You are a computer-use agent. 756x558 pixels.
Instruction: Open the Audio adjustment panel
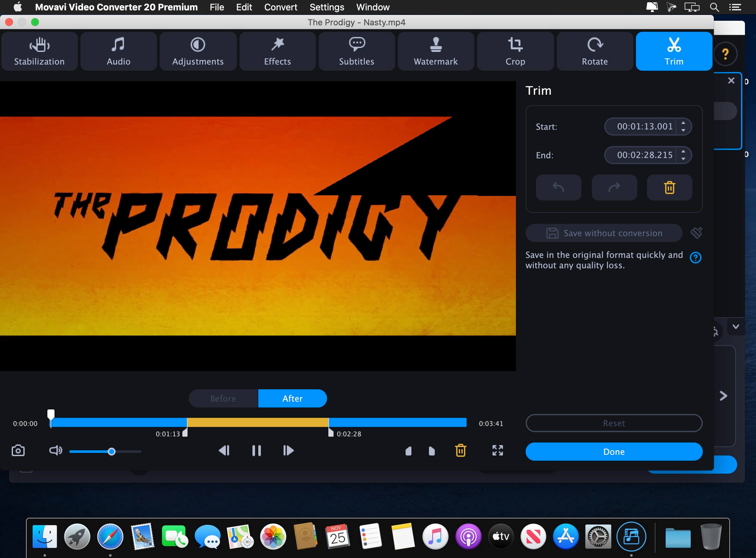point(118,51)
